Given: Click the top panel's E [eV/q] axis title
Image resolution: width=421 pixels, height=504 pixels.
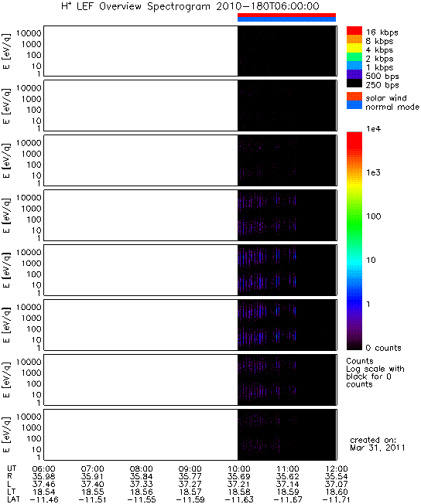Looking at the screenshot, I should 7,52.
